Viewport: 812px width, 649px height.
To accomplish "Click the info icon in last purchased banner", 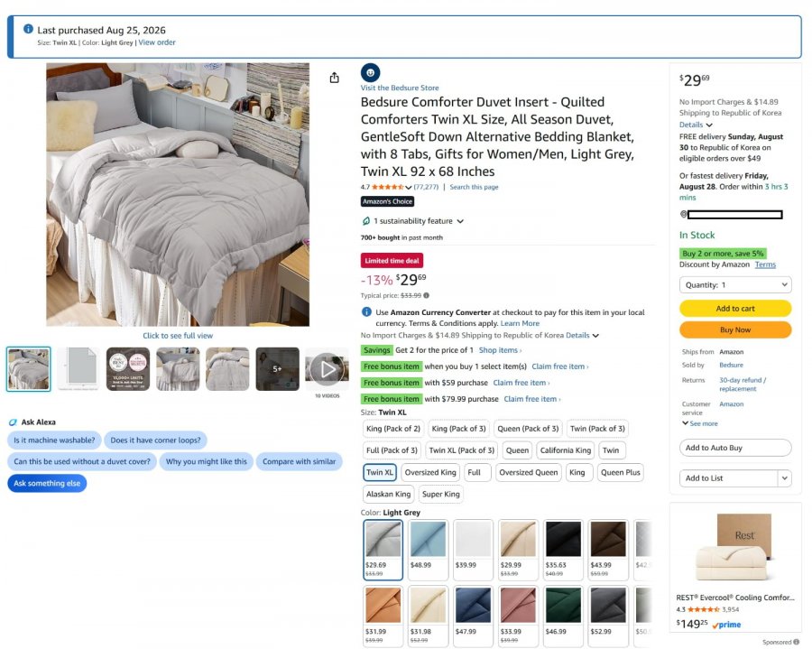I will (x=29, y=29).
